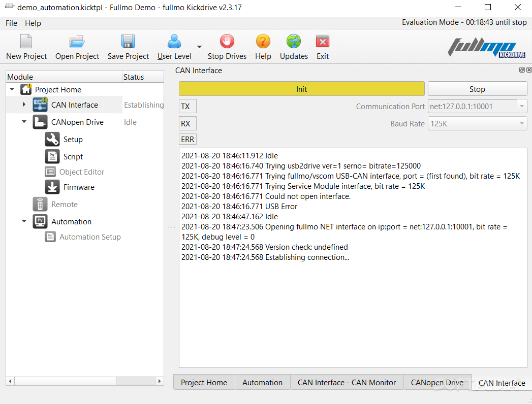Click the Object Editor icon
This screenshot has width=532, height=404.
(x=50, y=172)
